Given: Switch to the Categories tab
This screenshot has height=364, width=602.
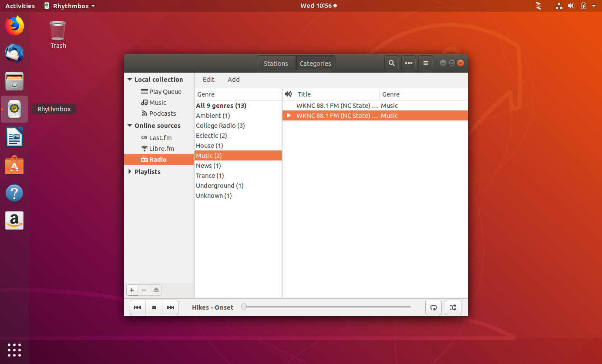Looking at the screenshot, I should coord(315,63).
